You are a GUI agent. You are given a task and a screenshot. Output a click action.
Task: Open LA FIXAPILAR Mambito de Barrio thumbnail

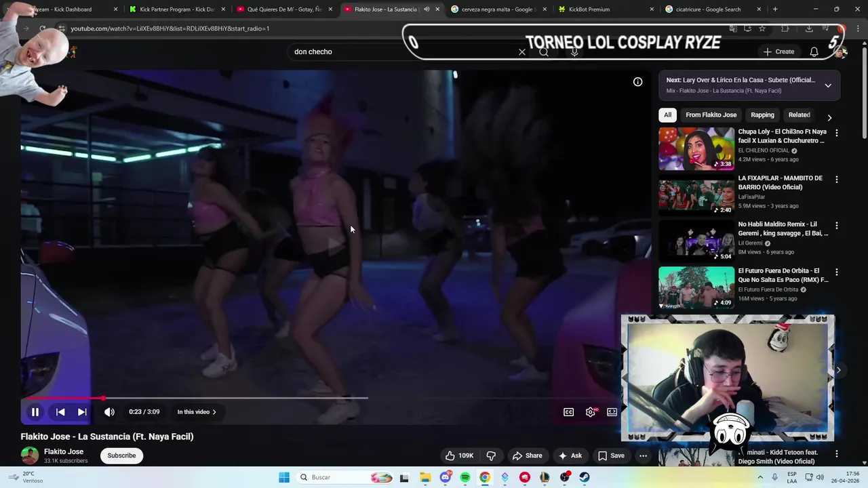[x=696, y=195]
